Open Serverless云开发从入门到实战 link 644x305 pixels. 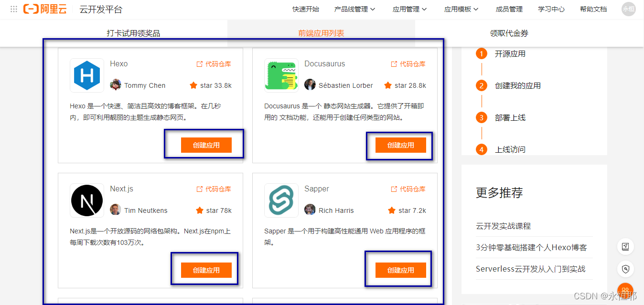coord(530,269)
